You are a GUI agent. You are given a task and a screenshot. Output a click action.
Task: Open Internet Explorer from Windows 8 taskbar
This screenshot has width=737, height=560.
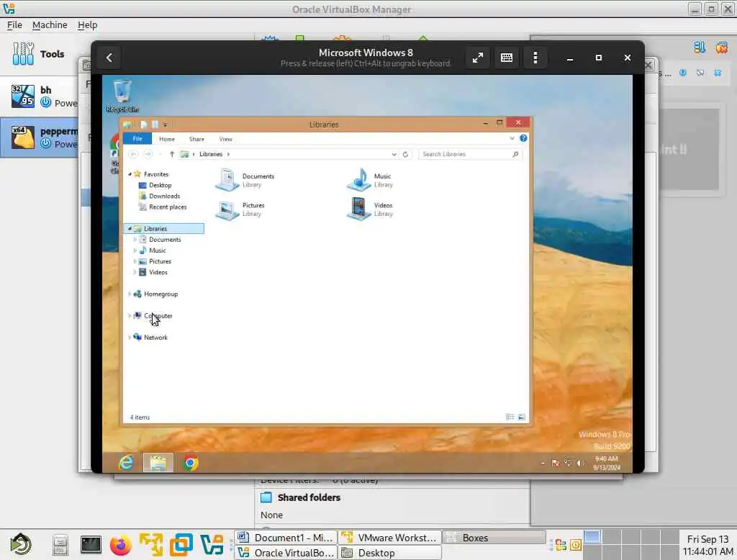(x=126, y=463)
